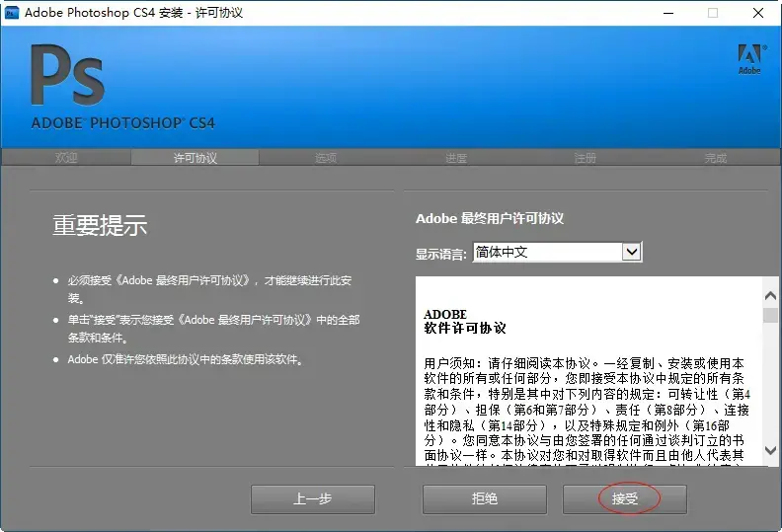
Task: Select the 完成 step tab
Action: point(716,158)
